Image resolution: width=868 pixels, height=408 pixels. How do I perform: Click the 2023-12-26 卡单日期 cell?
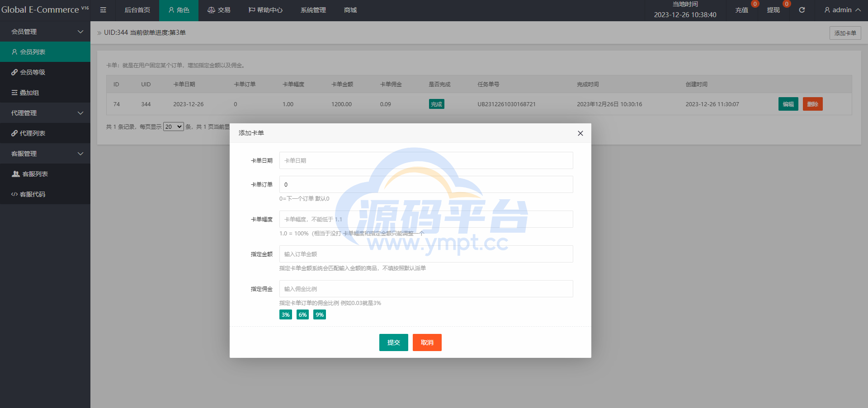coord(189,104)
